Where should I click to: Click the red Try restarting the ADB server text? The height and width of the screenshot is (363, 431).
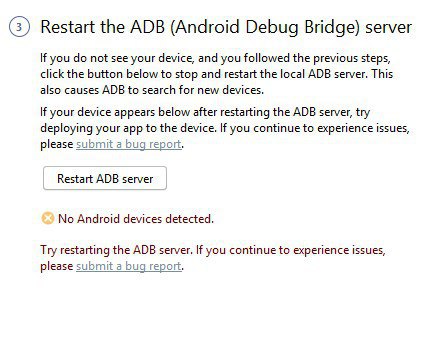pyautogui.click(x=116, y=250)
